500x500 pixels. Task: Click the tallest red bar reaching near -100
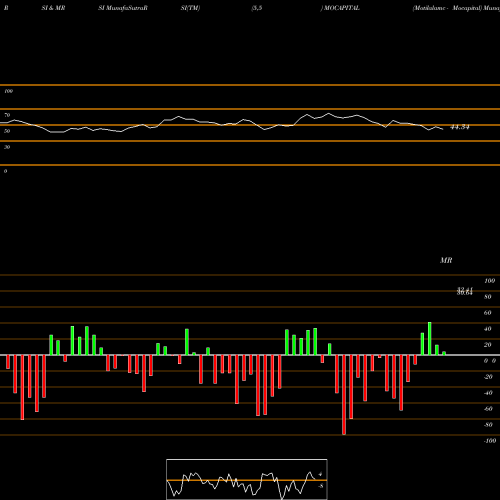coord(344,395)
